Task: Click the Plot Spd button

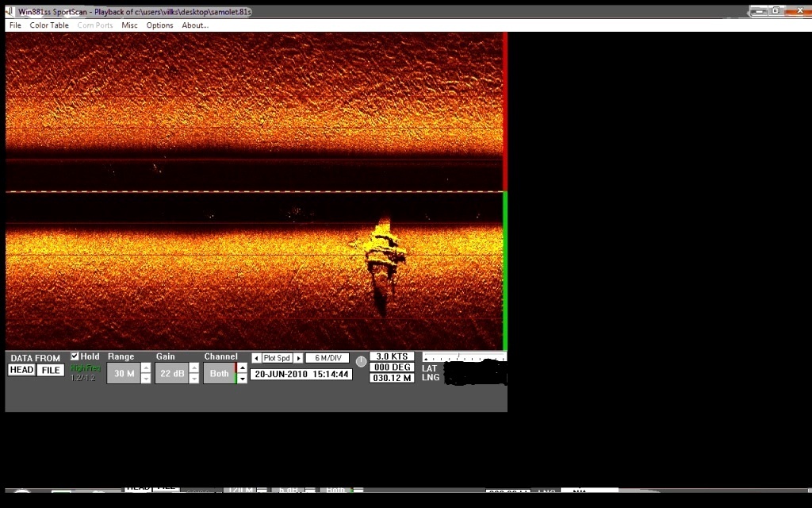Action: 278,359
